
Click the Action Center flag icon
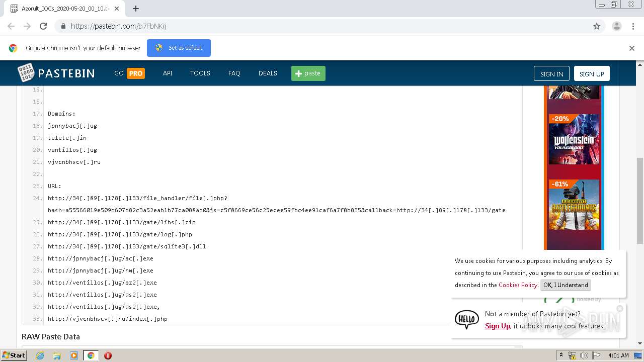coord(596,355)
